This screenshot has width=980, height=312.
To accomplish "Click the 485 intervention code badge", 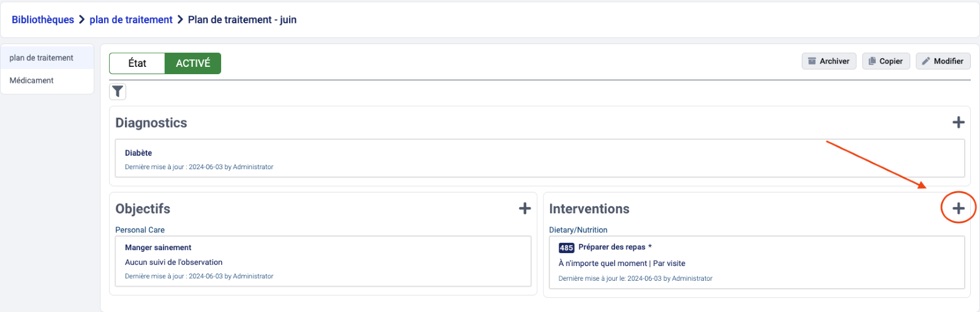I will tap(566, 248).
